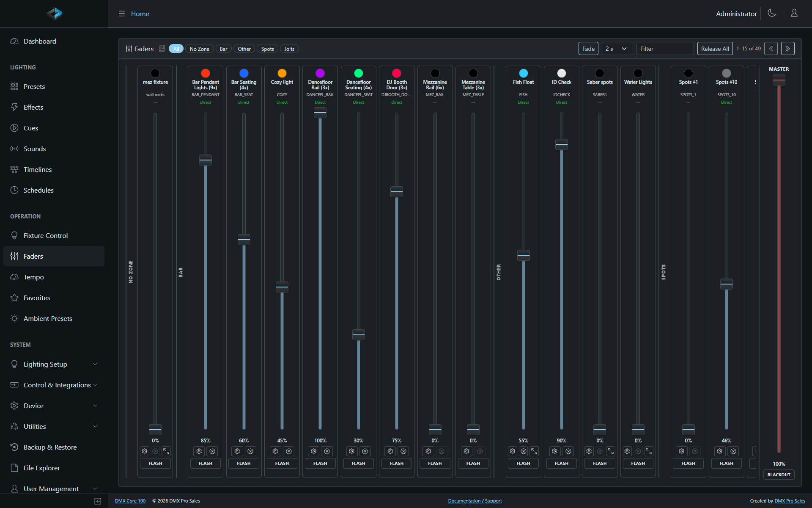This screenshot has width=812, height=508.
Task: Click the Filter text field
Action: click(665, 49)
